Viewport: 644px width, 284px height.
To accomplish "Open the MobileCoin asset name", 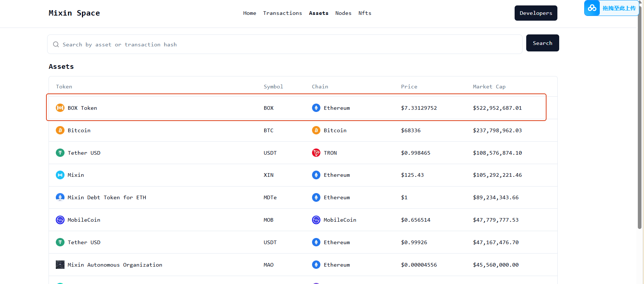I will [84, 220].
